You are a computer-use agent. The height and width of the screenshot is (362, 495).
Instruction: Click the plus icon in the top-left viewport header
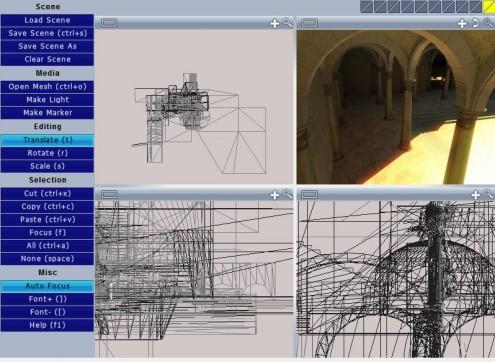click(x=274, y=23)
